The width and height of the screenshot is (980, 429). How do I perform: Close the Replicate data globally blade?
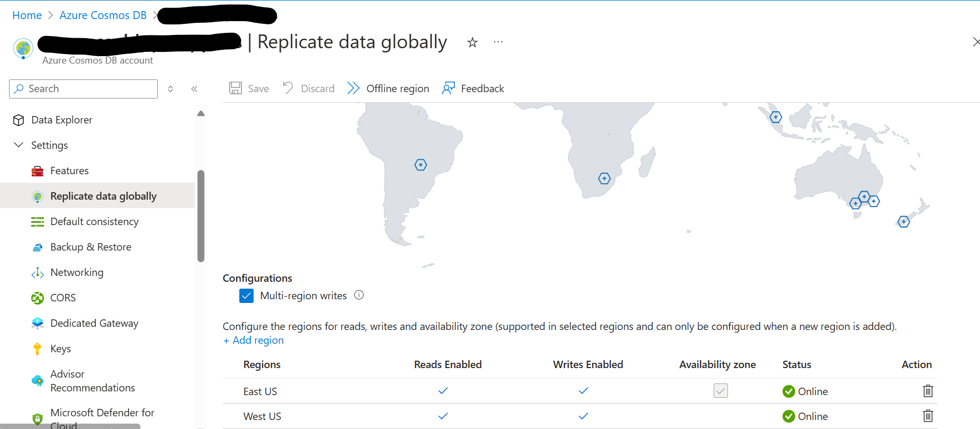[976, 42]
